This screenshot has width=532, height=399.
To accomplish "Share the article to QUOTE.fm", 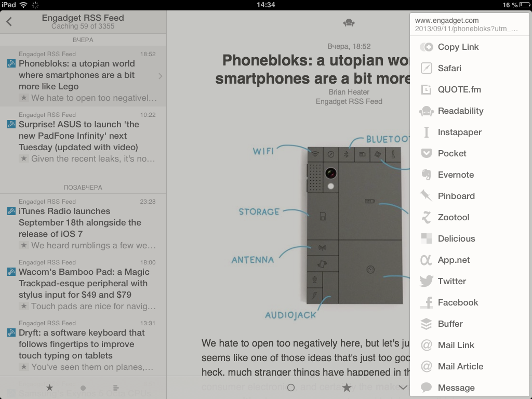I will pos(470,89).
